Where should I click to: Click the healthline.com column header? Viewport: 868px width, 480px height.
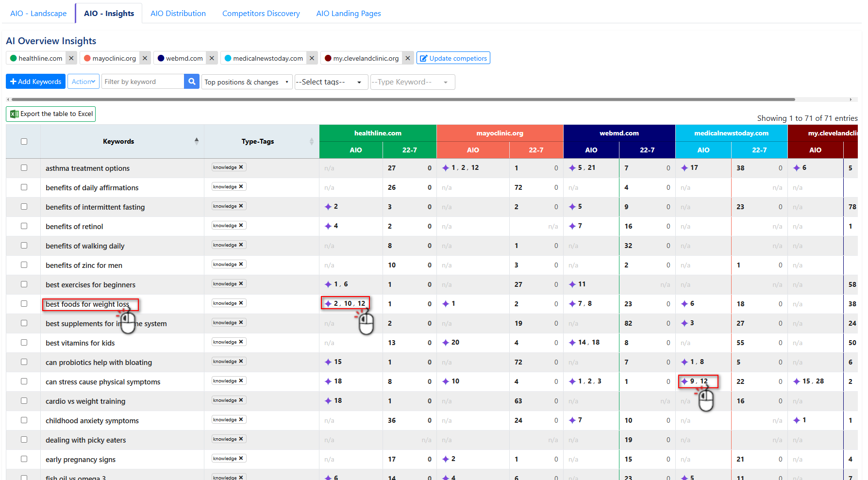click(378, 133)
